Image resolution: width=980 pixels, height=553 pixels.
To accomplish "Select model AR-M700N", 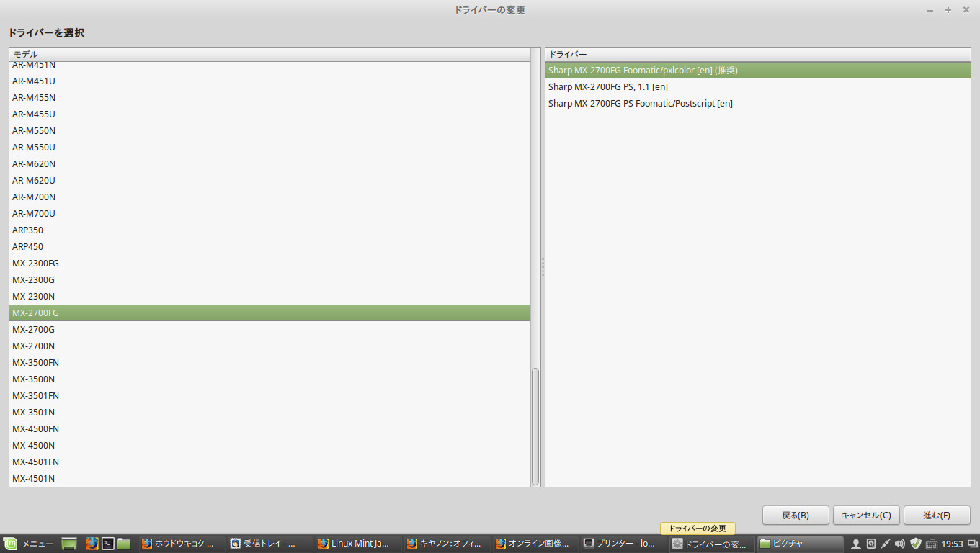I will [x=269, y=197].
